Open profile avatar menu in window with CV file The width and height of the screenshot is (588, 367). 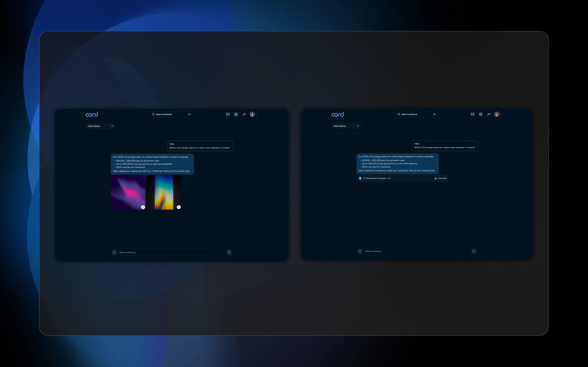pos(497,114)
